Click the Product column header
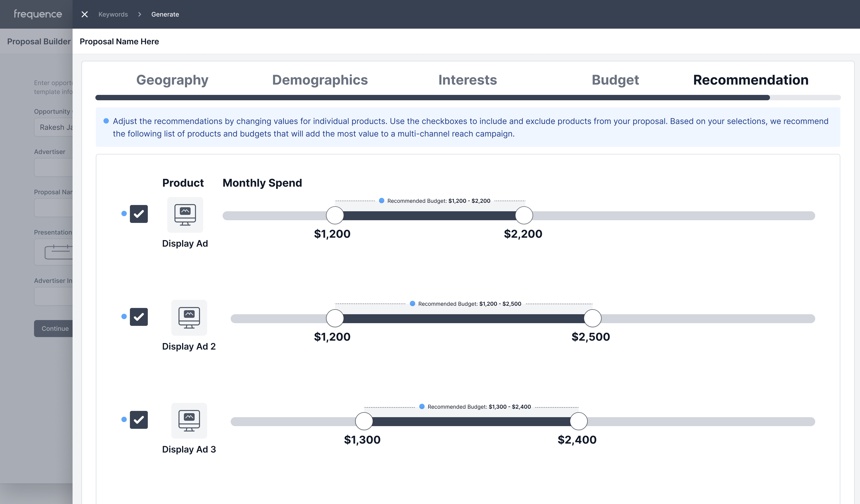 click(183, 183)
